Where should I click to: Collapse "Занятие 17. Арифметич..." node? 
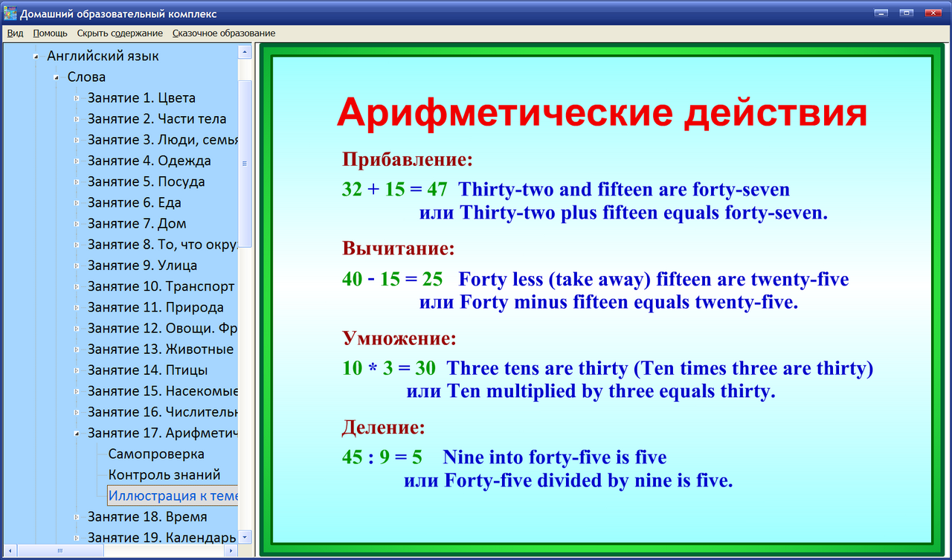coord(75,433)
